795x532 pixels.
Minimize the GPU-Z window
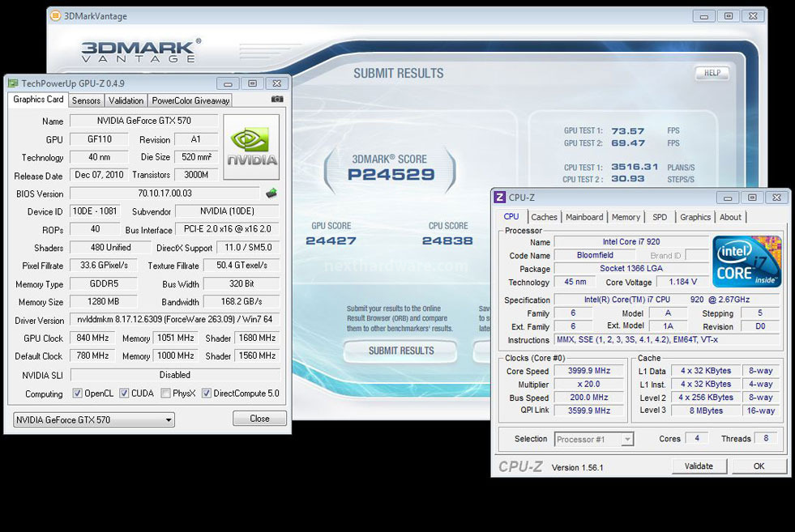(229, 83)
